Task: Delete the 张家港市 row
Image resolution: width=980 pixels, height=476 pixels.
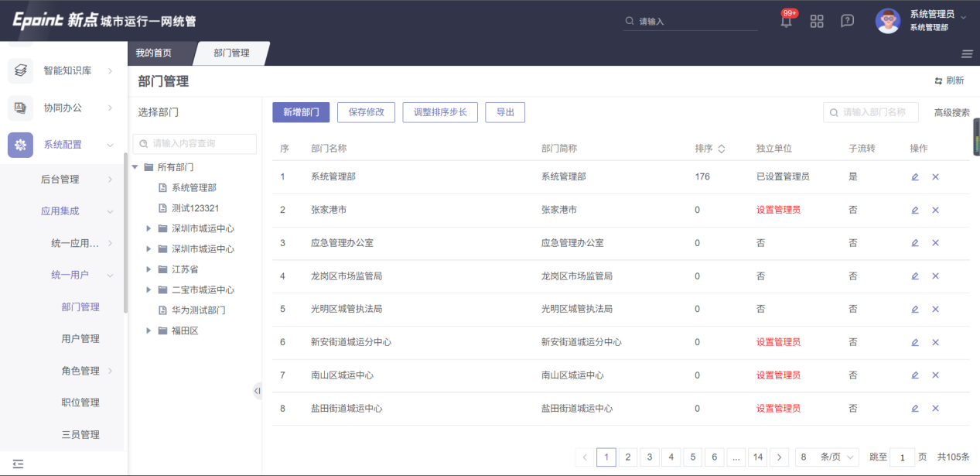Action: [x=935, y=210]
